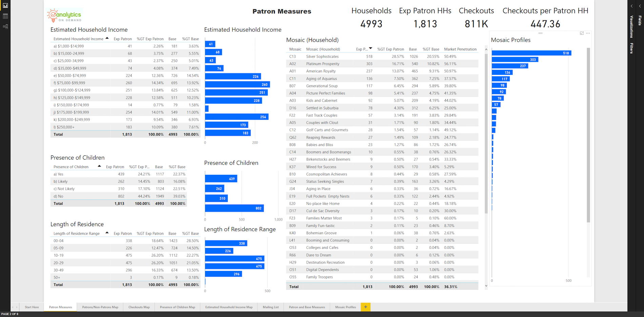Open the Filters pane label

631,48
